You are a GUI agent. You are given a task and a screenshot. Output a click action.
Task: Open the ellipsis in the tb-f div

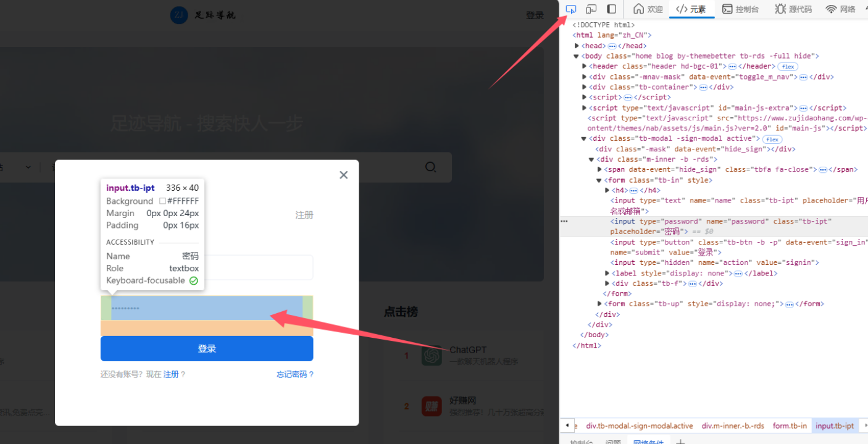[x=693, y=284]
